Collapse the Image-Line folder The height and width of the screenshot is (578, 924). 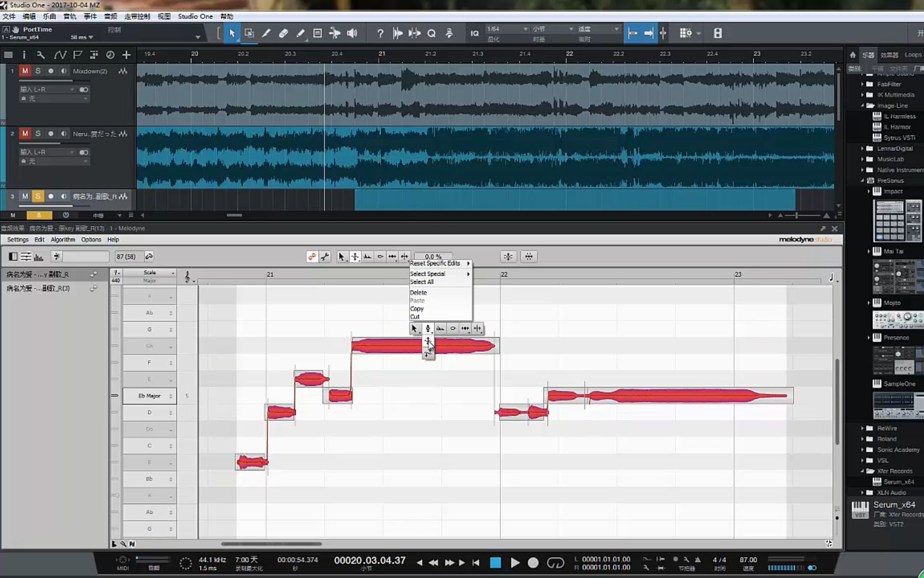[x=862, y=105]
